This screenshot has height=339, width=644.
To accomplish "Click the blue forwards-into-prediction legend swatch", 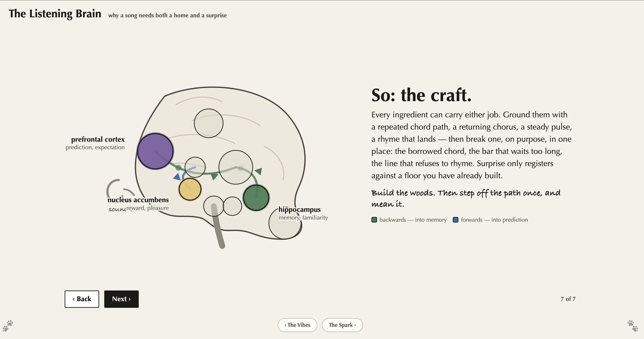I will 456,220.
